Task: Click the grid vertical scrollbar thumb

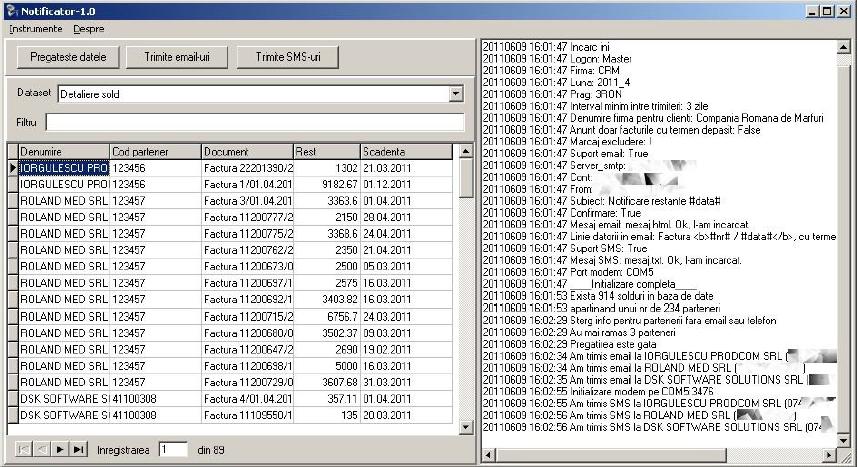Action: (x=466, y=178)
